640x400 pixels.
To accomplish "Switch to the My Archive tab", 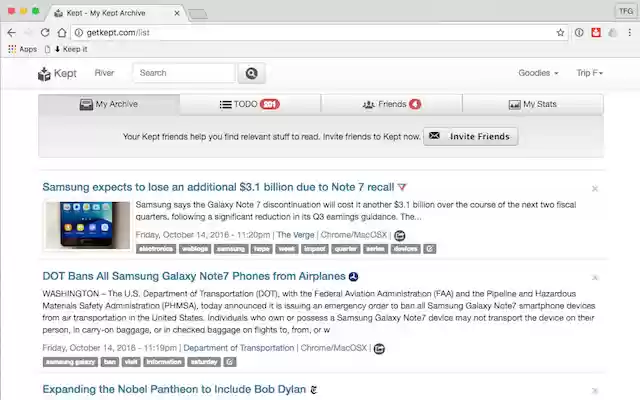I will (109, 104).
